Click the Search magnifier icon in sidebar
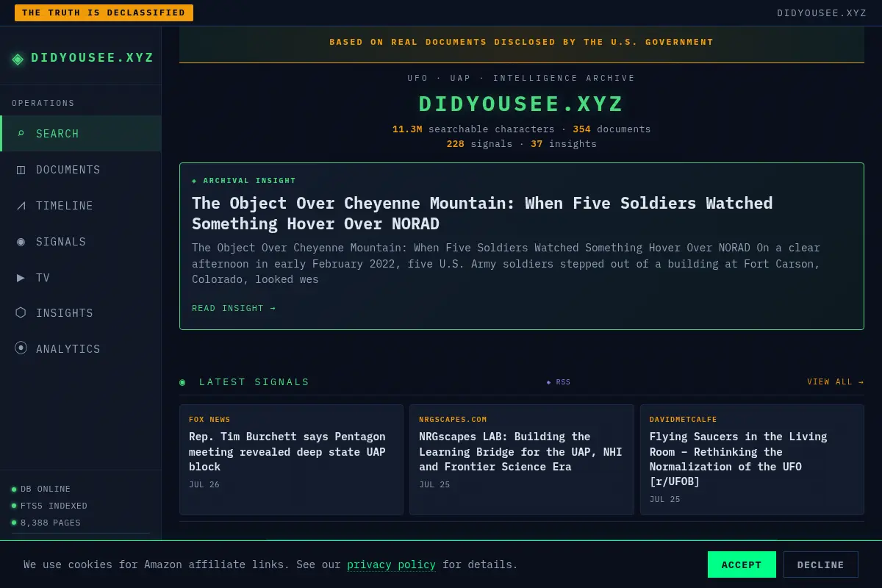 click(21, 133)
